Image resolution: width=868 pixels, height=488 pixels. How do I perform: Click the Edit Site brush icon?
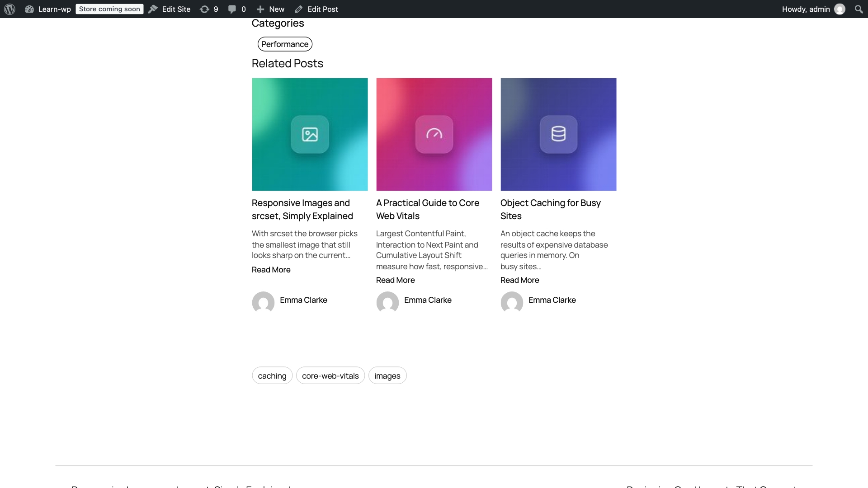(x=153, y=9)
